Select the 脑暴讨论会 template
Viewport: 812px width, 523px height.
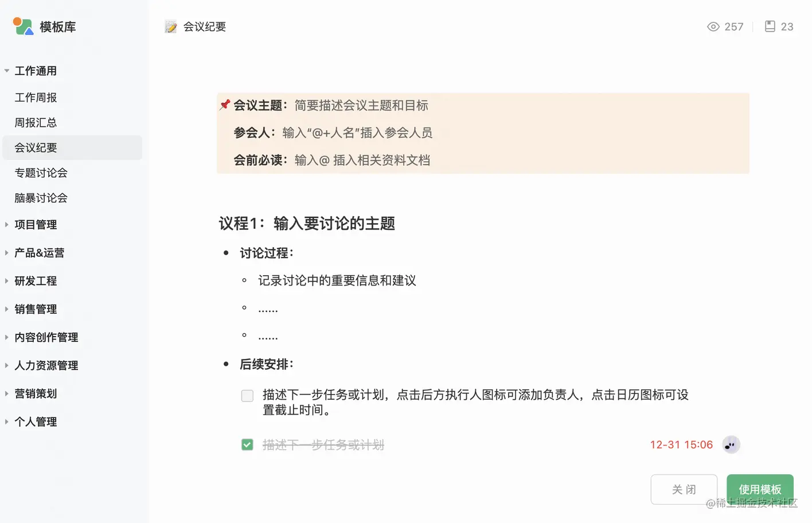pyautogui.click(x=41, y=198)
